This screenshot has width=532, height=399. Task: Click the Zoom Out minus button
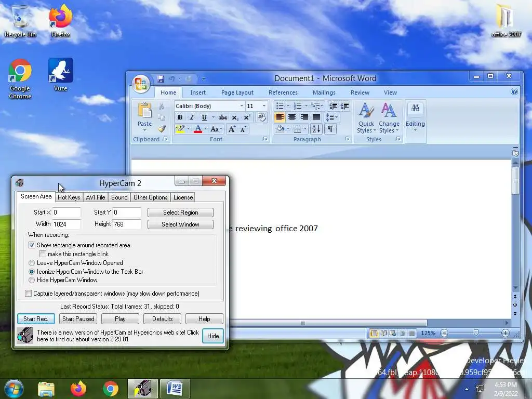pyautogui.click(x=444, y=333)
